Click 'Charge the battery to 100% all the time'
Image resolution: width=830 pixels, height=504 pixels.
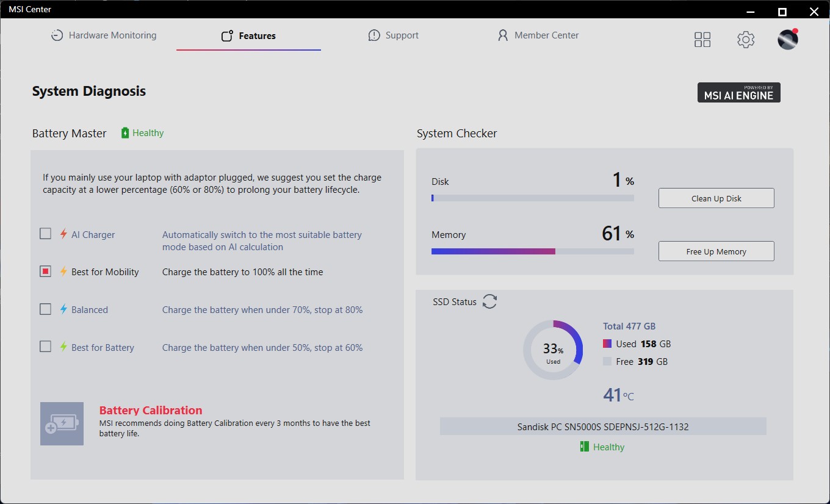click(243, 272)
